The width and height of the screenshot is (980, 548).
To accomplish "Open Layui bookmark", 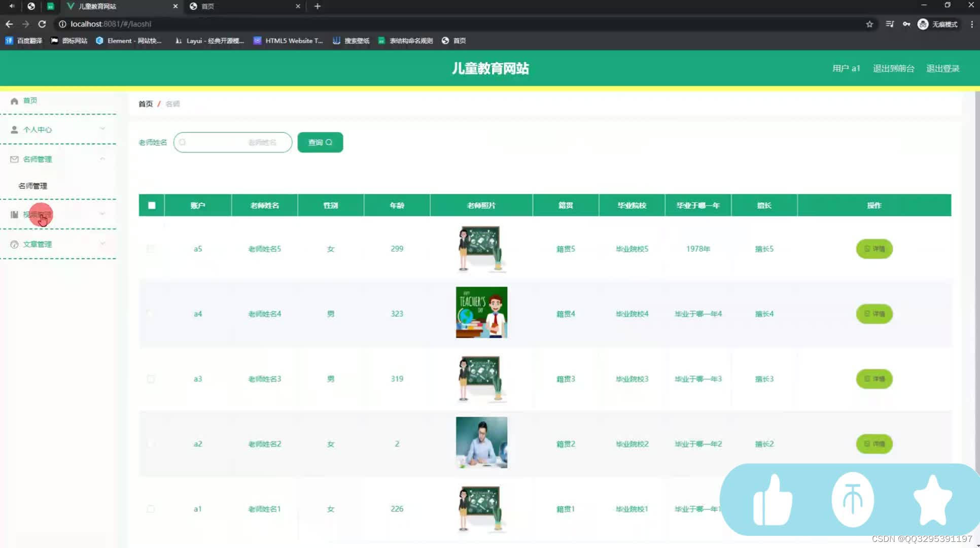I will (x=209, y=41).
